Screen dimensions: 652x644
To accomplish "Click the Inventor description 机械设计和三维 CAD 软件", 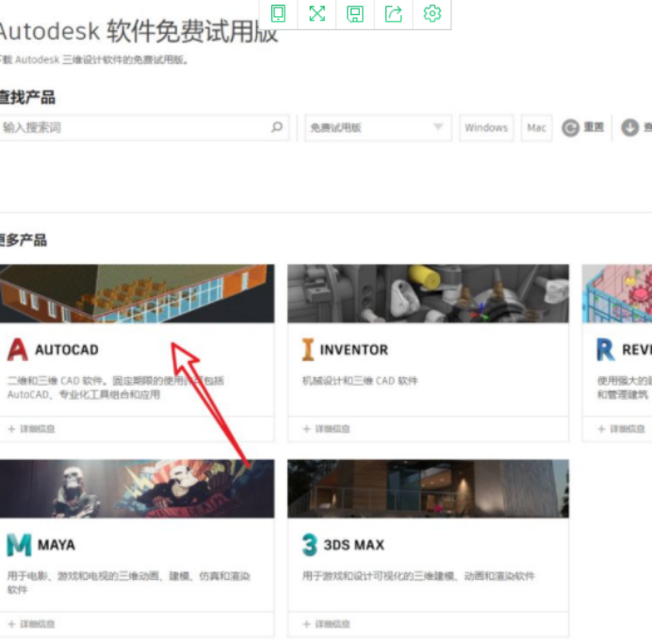I will click(360, 381).
